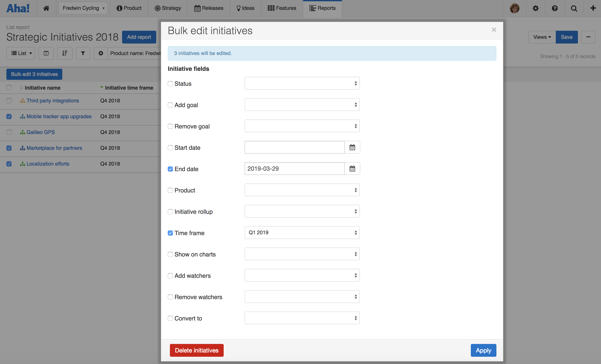The image size is (601, 364).
Task: Click the help question mark icon
Action: coord(555,8)
